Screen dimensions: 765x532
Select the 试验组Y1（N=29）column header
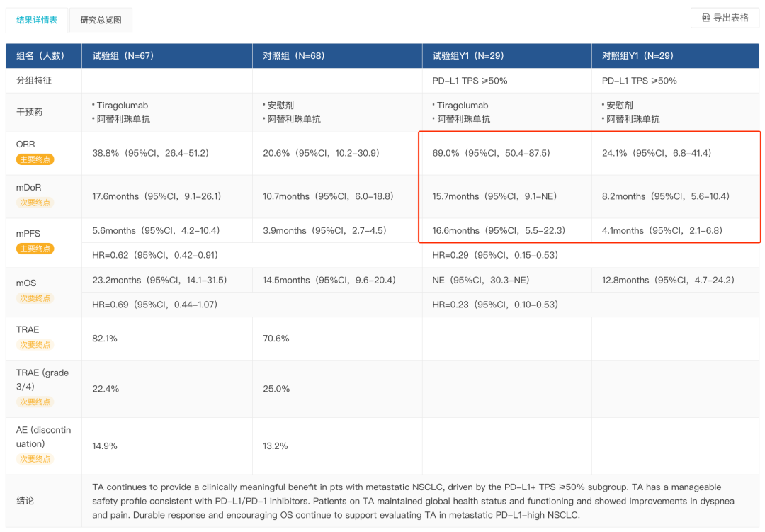pyautogui.click(x=467, y=55)
